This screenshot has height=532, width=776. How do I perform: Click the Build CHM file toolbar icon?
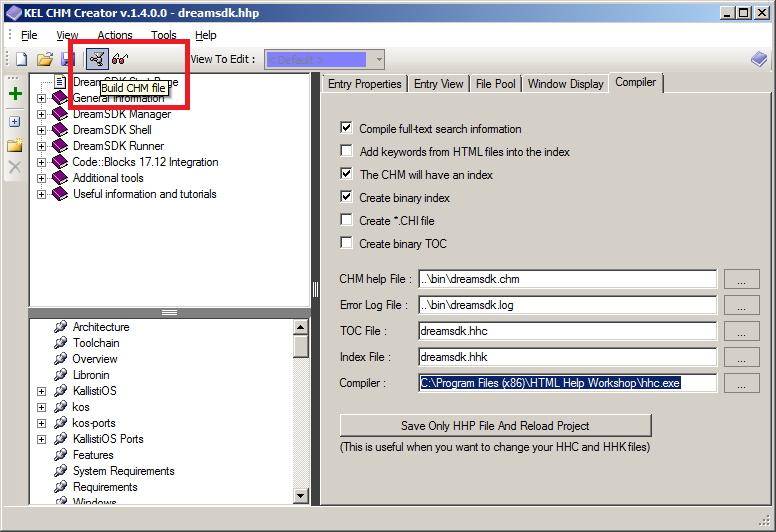[97, 59]
